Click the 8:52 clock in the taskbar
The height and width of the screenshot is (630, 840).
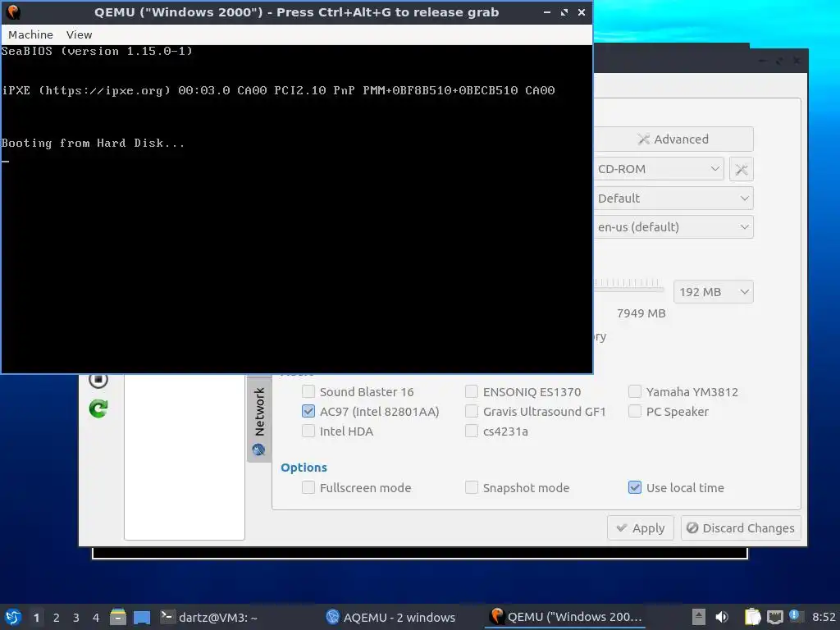[824, 618]
